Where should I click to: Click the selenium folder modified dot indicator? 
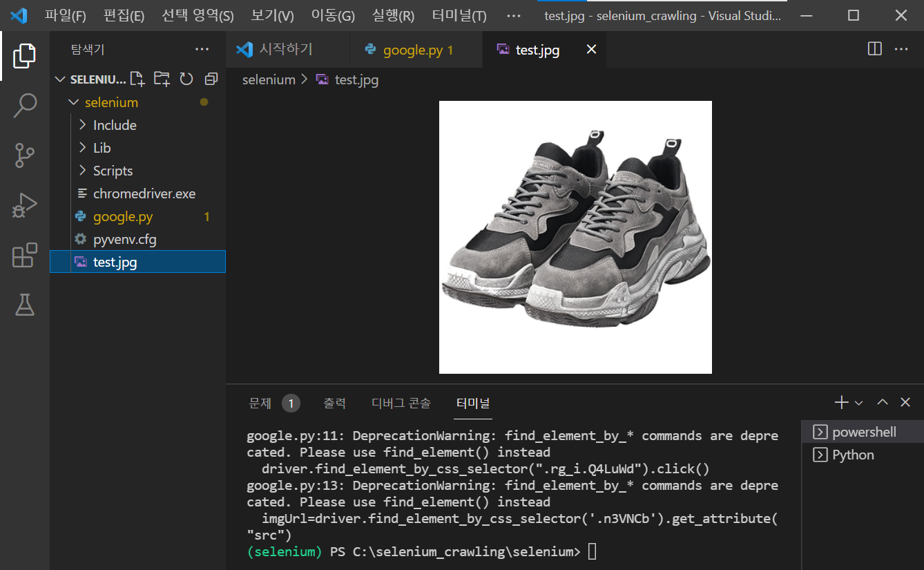204,102
